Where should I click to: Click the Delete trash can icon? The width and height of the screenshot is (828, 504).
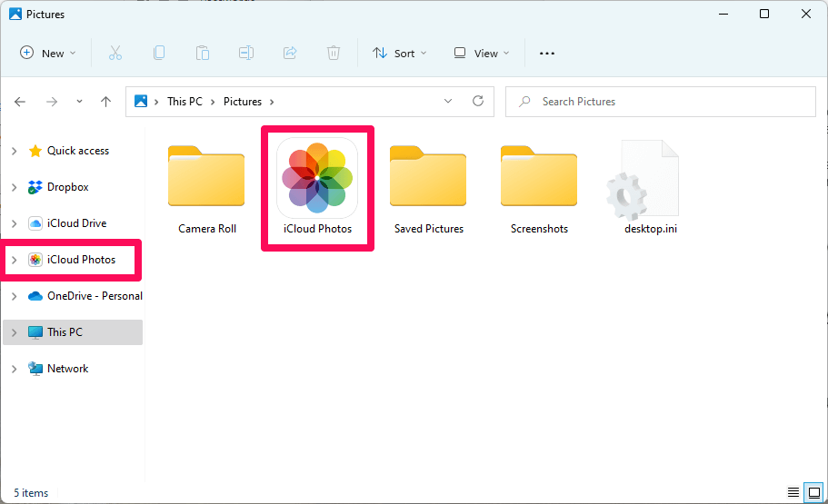tap(334, 54)
